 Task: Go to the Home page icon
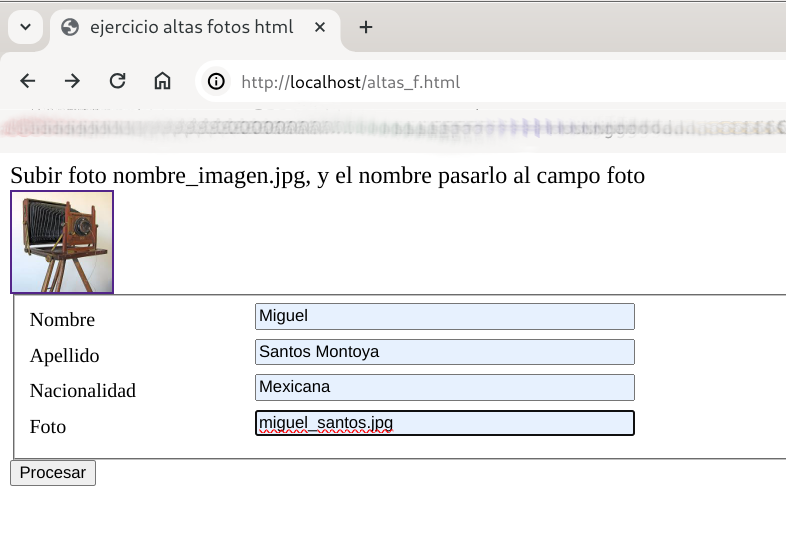[162, 82]
